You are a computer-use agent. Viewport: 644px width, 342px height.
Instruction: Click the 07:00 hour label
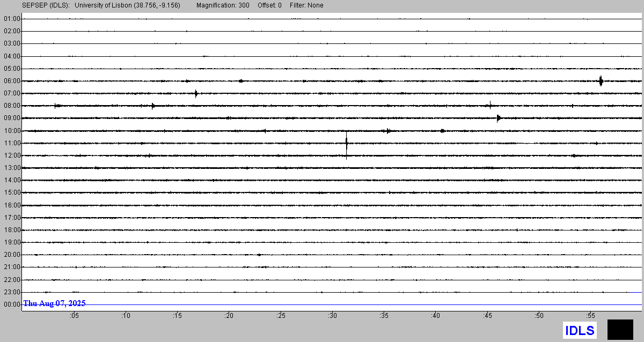click(11, 93)
